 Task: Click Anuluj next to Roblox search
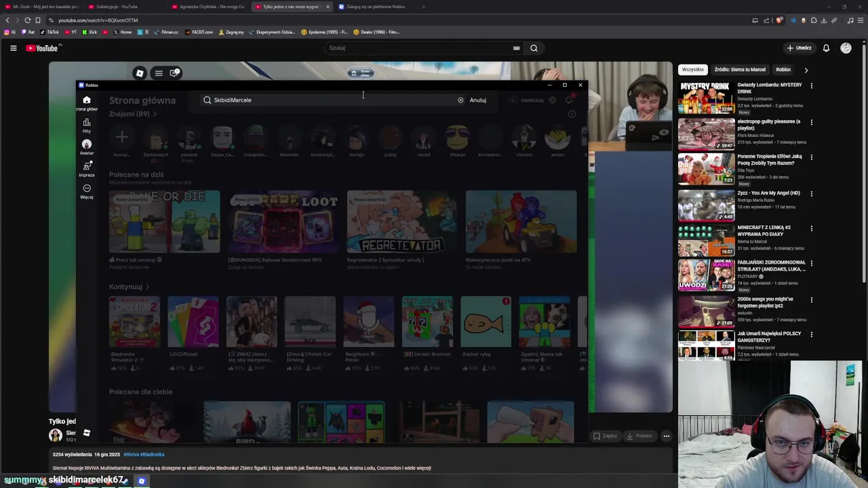coord(477,100)
